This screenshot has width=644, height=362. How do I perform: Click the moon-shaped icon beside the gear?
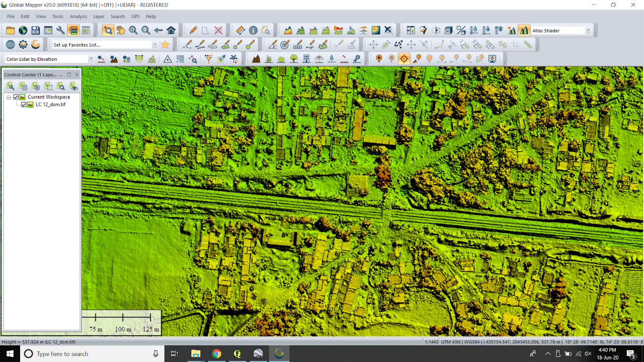point(35,45)
